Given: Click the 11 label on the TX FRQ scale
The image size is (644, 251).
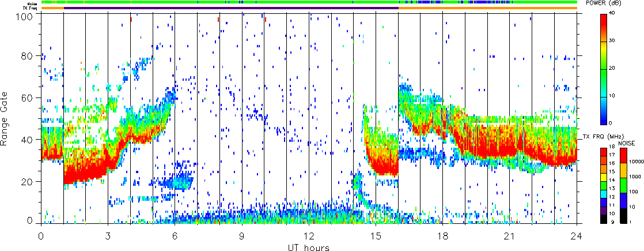Looking at the screenshot, I should pyautogui.click(x=612, y=205).
